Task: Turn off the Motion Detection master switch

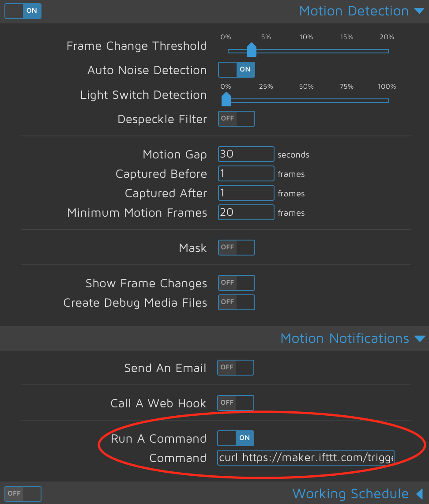Action: pyautogui.click(x=23, y=11)
